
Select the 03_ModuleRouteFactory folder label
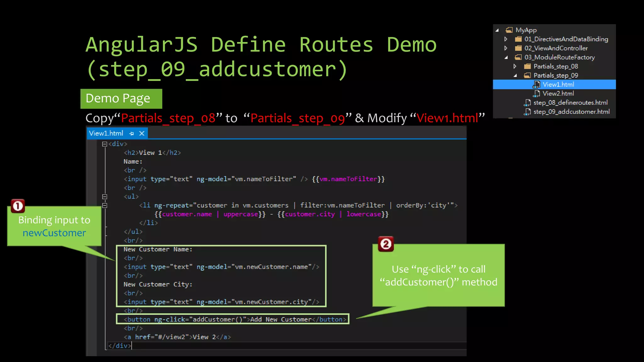(x=559, y=58)
